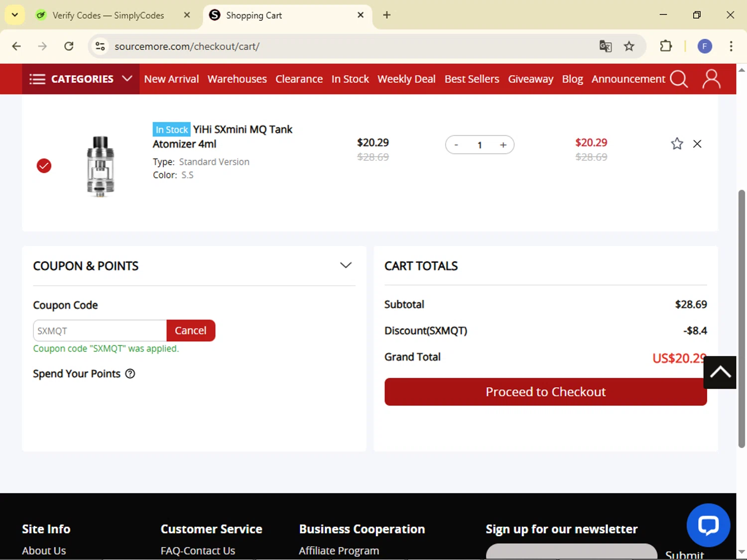Click the Google Translate icon in address bar
This screenshot has width=747, height=560.
tap(606, 46)
